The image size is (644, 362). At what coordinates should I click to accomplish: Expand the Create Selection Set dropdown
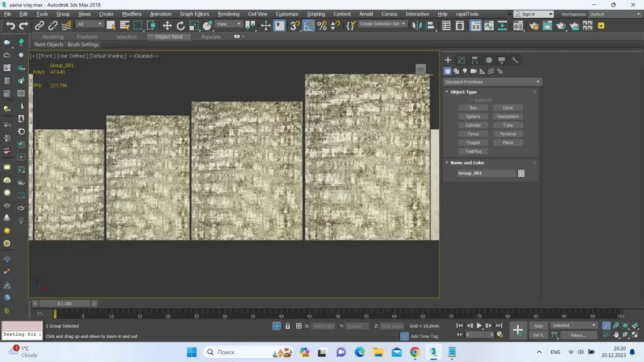pyautogui.click(x=404, y=24)
